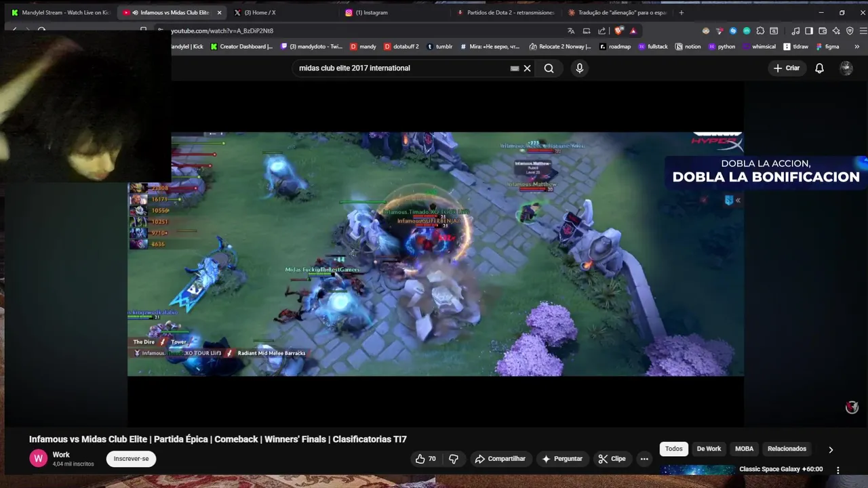Open the Leo AI sparkle icon

tap(836, 30)
